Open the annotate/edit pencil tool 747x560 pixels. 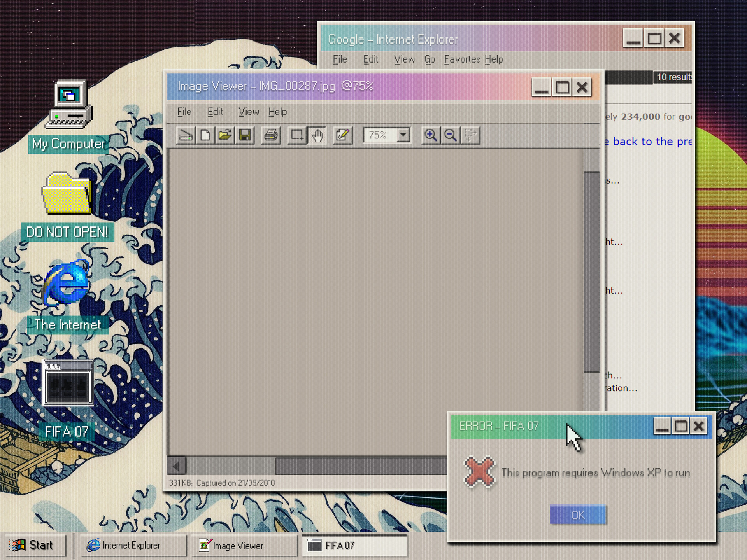click(342, 135)
